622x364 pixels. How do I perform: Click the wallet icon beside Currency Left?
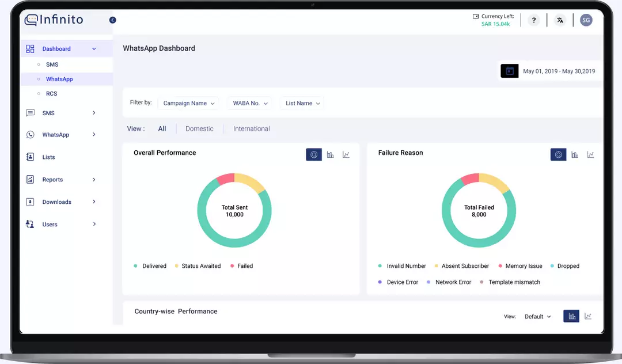coord(476,16)
